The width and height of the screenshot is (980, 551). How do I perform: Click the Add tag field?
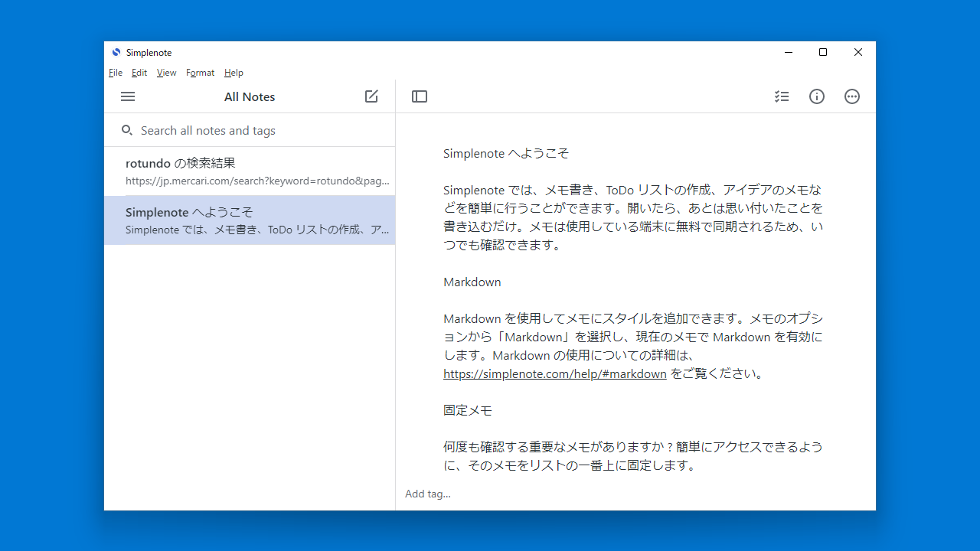click(x=428, y=494)
